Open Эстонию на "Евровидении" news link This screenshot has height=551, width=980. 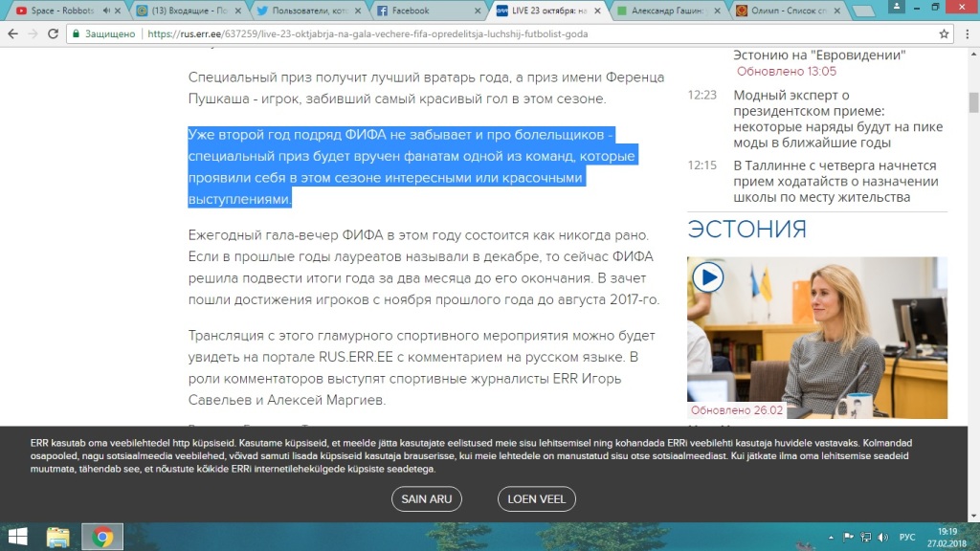click(x=819, y=55)
